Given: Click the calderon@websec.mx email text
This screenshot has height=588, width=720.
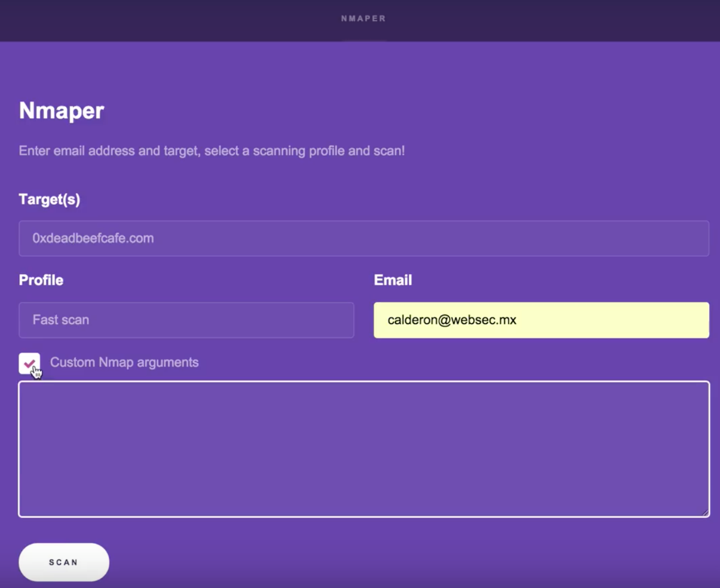Looking at the screenshot, I should coord(452,320).
